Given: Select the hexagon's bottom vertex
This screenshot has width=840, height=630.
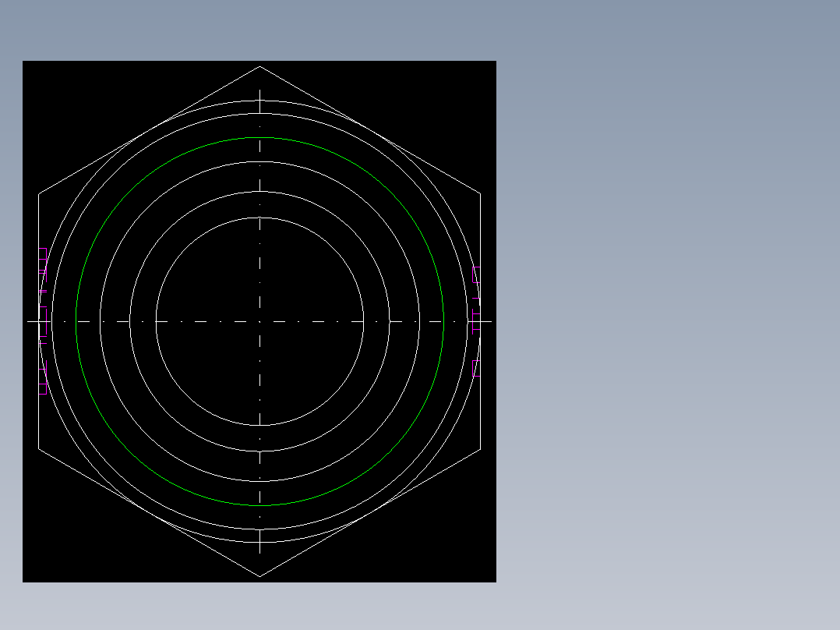Looking at the screenshot, I should (259, 577).
